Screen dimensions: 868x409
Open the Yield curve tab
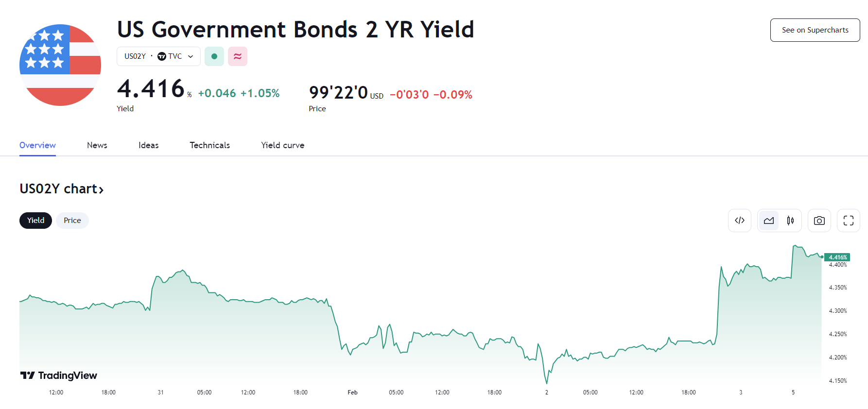pyautogui.click(x=282, y=145)
